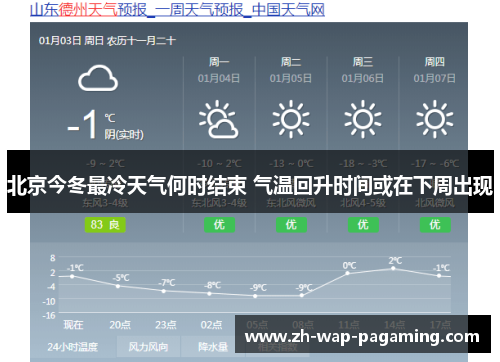This screenshot has width=500, height=362.
Task: Click the 阴(实时) condition label
Action: click(124, 135)
